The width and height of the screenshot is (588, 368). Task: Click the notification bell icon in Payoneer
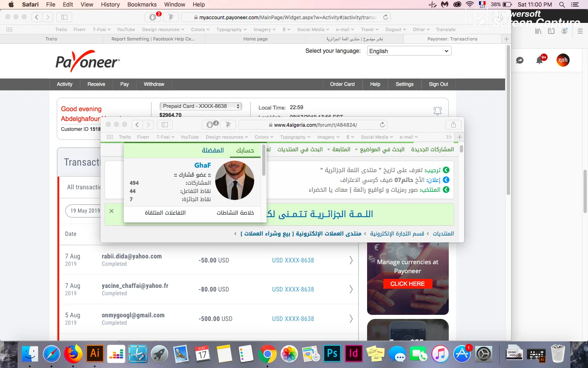(x=437, y=110)
